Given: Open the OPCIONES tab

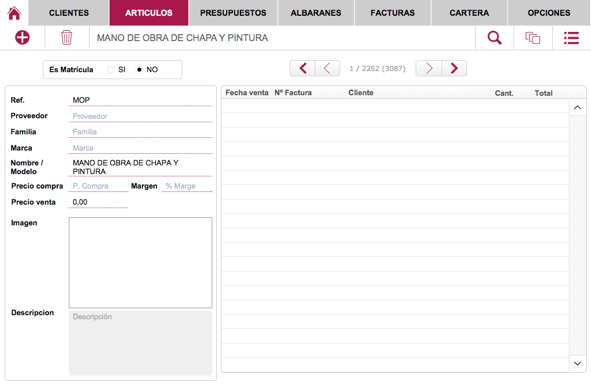Looking at the screenshot, I should coord(549,13).
